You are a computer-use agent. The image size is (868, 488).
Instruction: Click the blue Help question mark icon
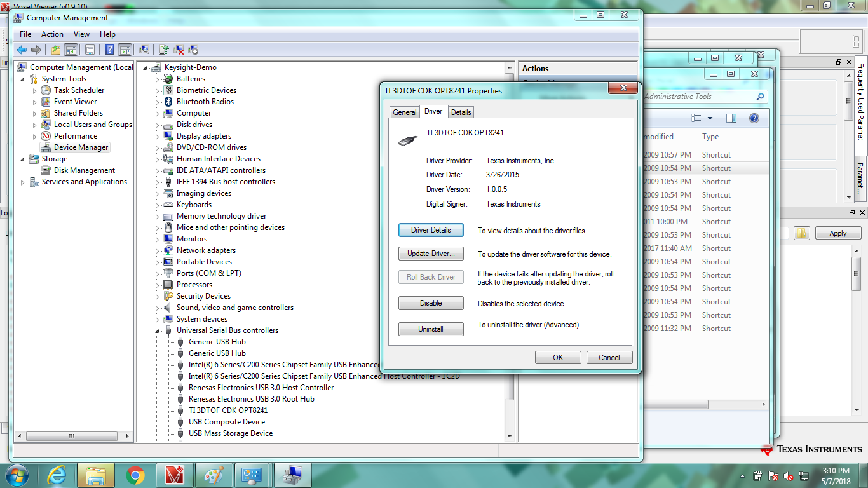point(110,50)
